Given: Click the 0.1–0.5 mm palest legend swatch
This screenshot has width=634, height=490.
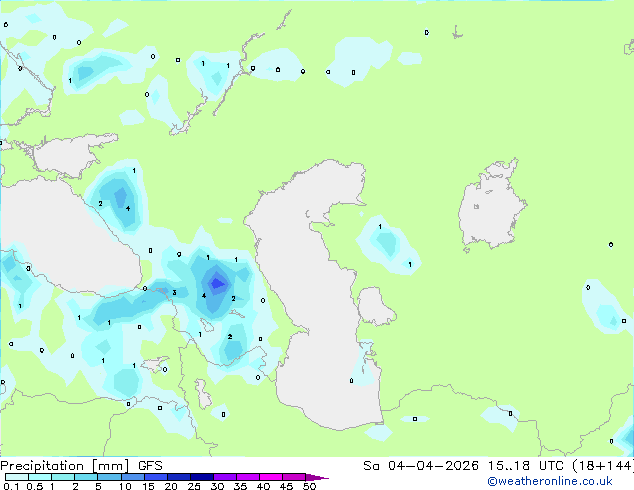Looking at the screenshot, I should point(17,477).
